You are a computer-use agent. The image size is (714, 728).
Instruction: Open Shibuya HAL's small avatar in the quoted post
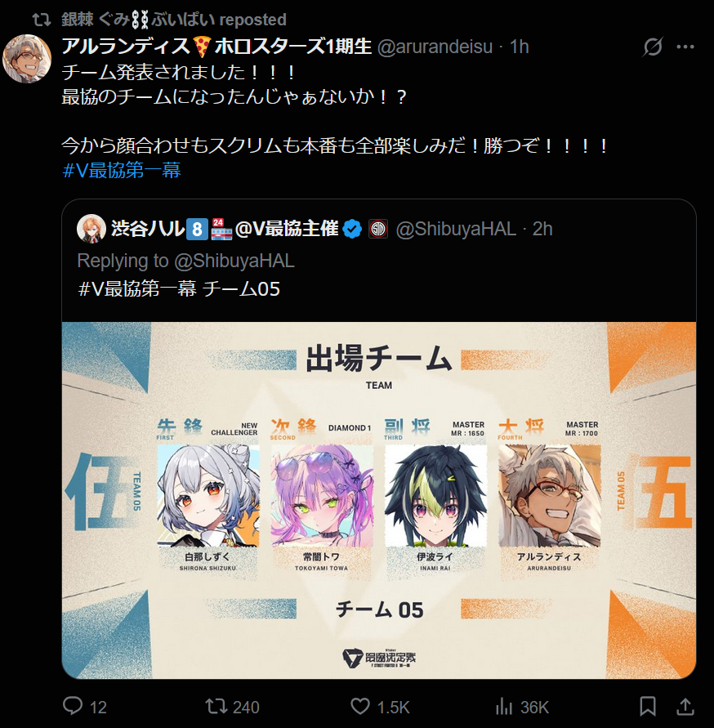click(91, 229)
